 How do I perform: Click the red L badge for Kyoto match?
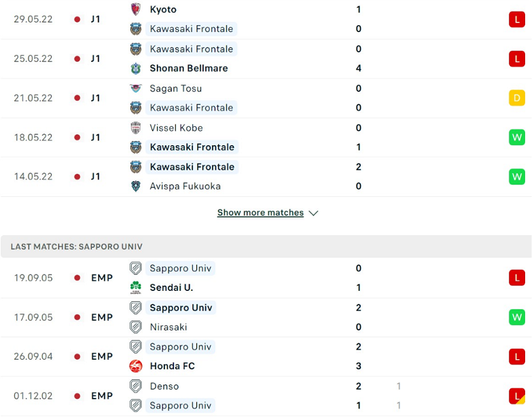(517, 19)
